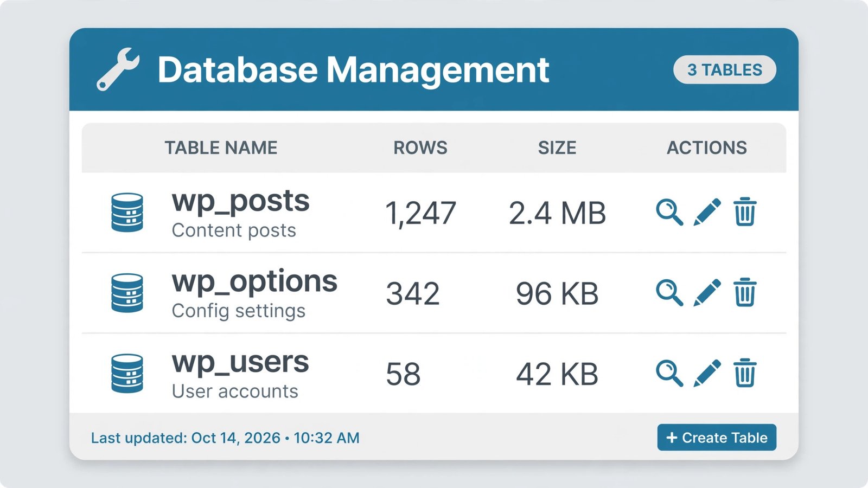
Task: Click the wp_users database icon
Action: (x=127, y=374)
